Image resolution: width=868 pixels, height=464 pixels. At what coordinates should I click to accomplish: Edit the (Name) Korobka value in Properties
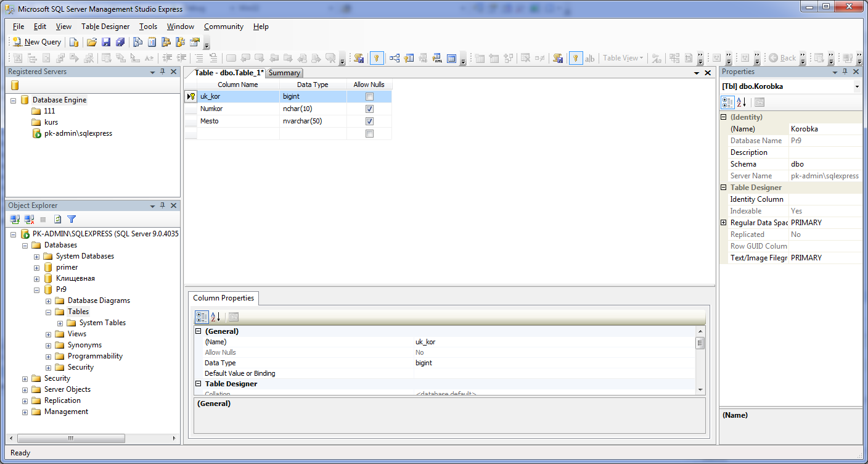coord(825,129)
